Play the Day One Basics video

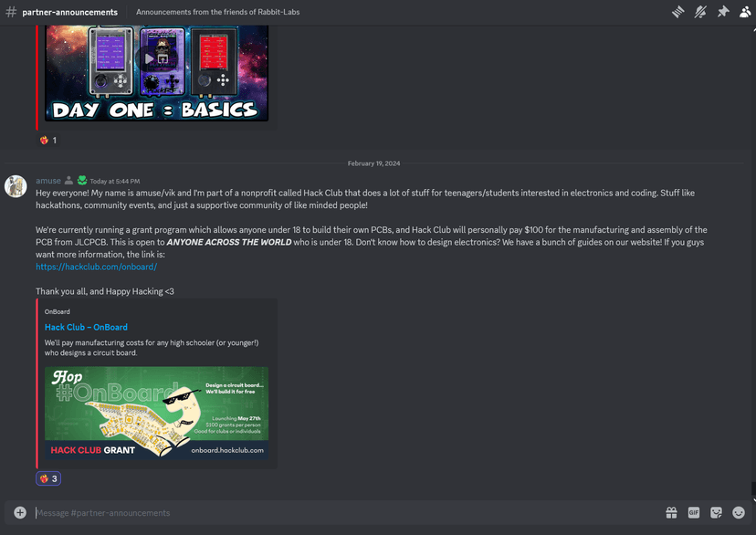[x=149, y=58]
